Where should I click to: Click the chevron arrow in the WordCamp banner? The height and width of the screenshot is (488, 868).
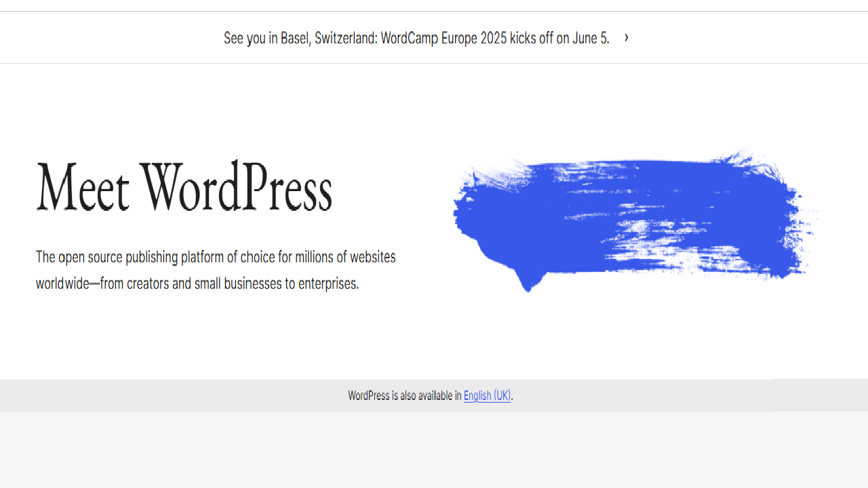pyautogui.click(x=626, y=37)
